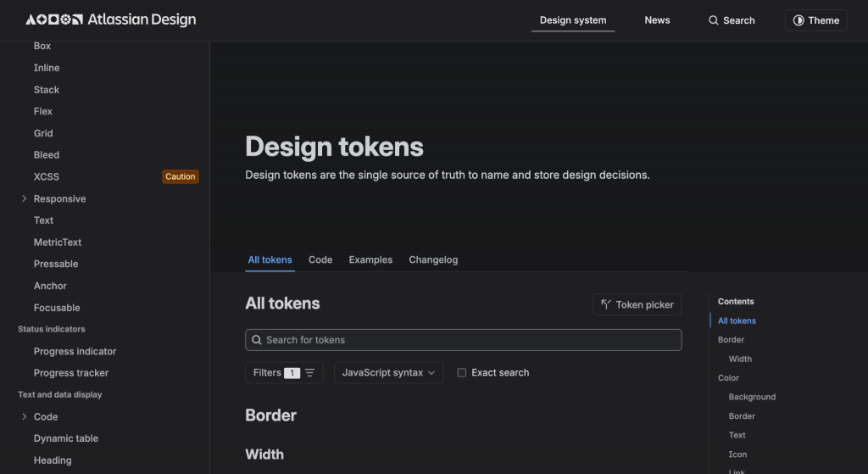
Task: Open Heading in sidebar
Action: pos(53,460)
